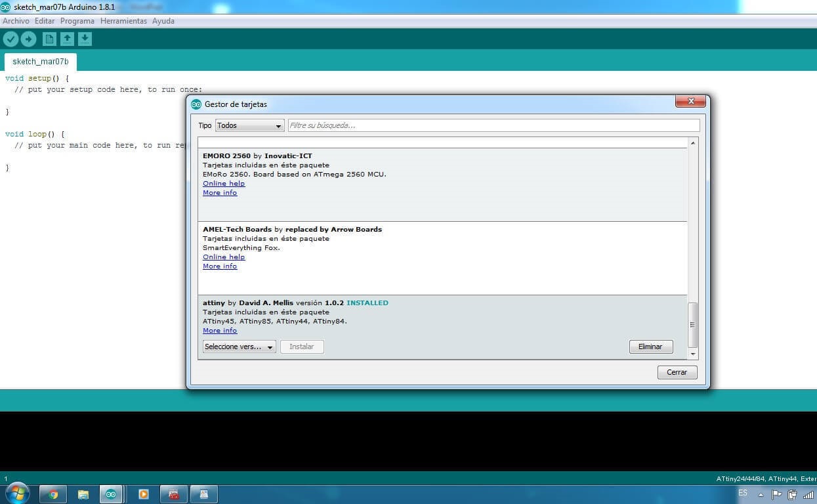Show hidden tray icons arrow
Viewport: 817px width, 504px height.
[x=761, y=495]
